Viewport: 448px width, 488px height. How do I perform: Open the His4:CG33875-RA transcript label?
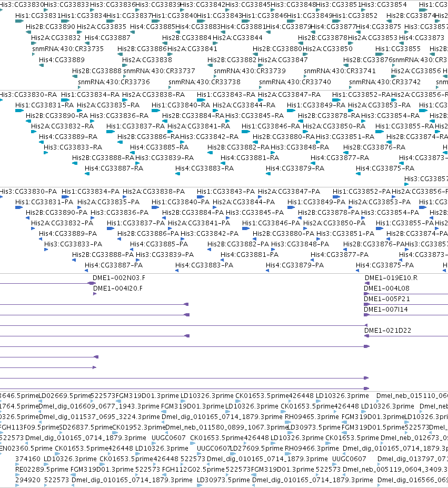[x=385, y=168]
